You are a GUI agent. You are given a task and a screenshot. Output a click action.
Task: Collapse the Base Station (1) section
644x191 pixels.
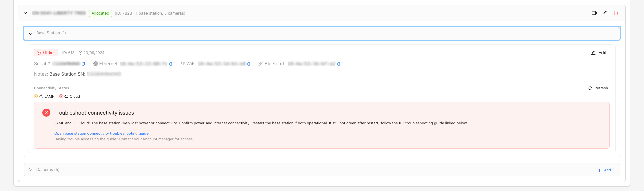[x=30, y=33]
